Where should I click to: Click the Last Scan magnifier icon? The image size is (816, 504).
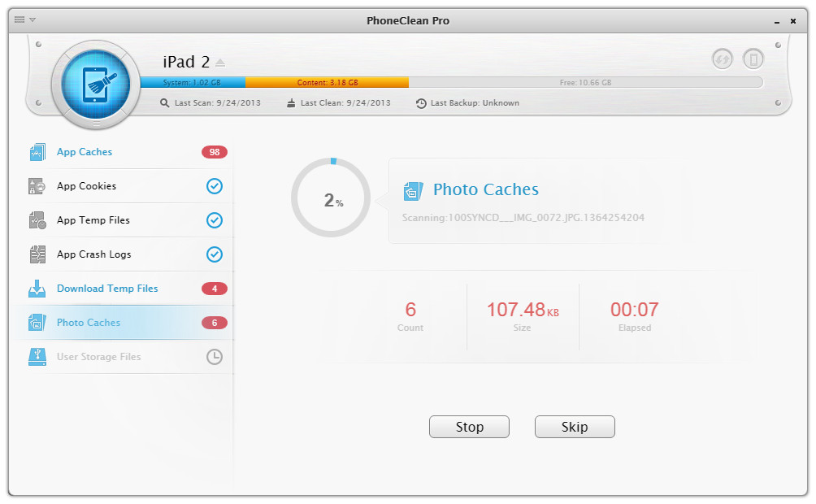coord(164,103)
